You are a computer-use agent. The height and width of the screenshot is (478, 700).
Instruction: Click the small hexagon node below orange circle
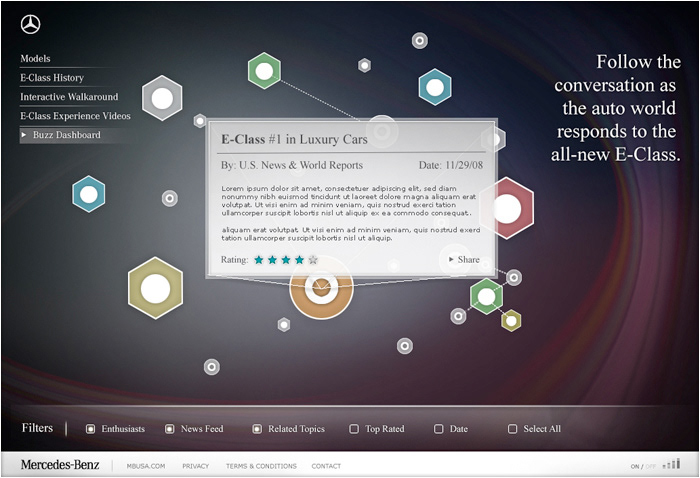tap(284, 324)
